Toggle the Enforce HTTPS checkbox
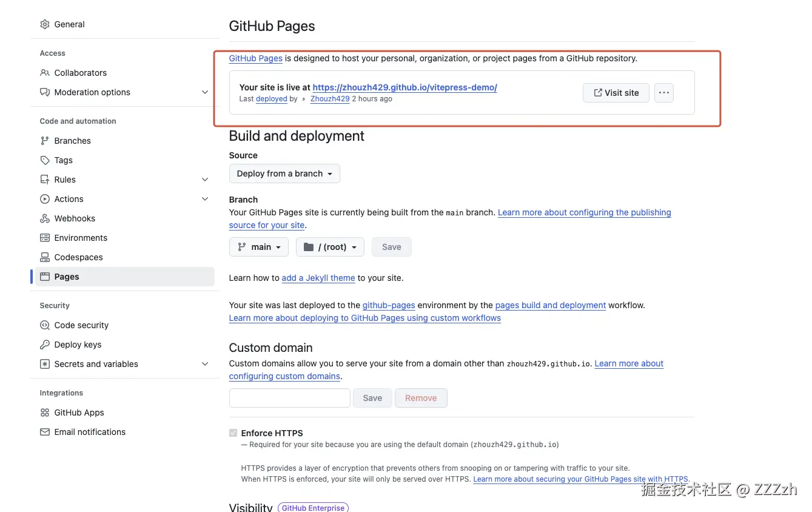This screenshot has width=812, height=512. click(x=233, y=433)
